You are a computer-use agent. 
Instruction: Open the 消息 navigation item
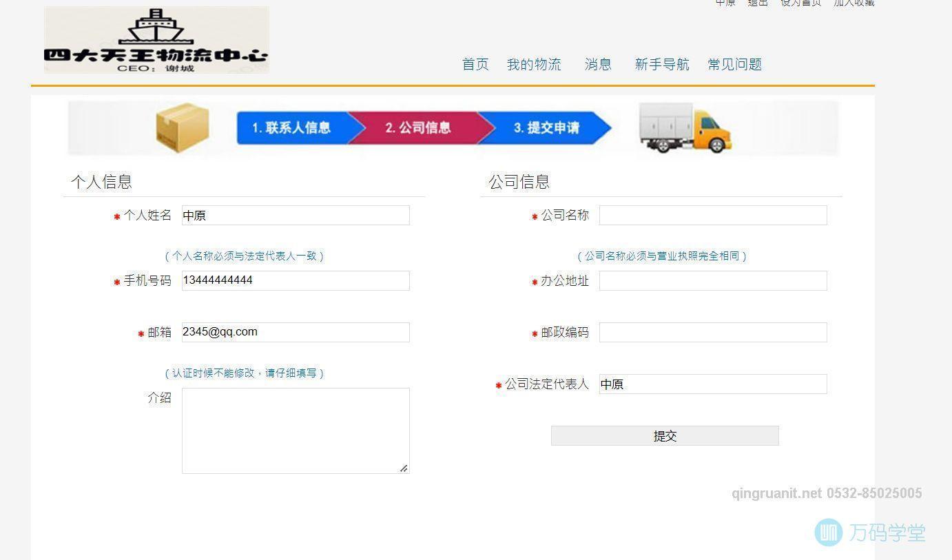(597, 64)
